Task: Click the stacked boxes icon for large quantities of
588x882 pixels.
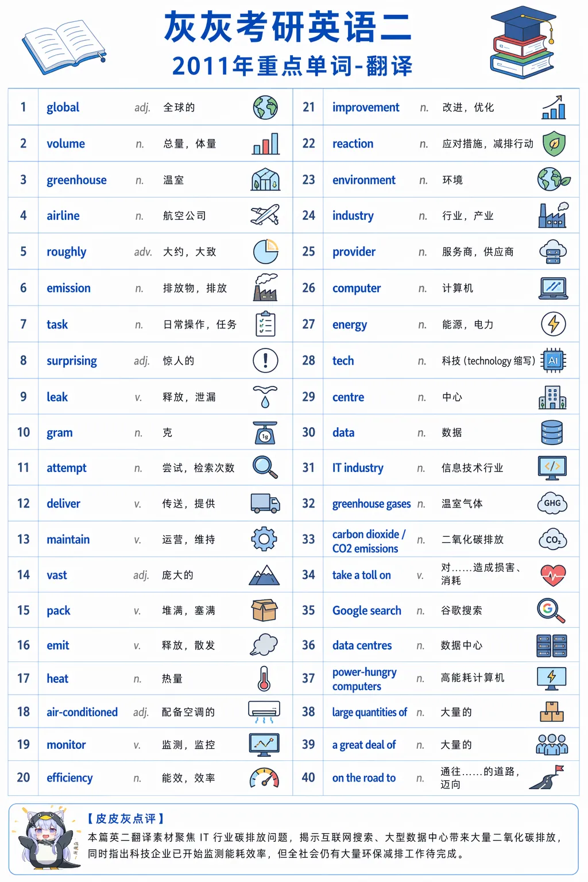Action: (x=552, y=712)
